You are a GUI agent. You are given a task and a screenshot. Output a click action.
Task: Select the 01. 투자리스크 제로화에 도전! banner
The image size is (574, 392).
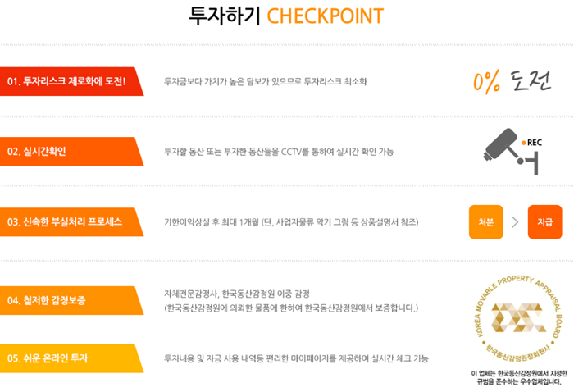pyautogui.click(x=72, y=81)
